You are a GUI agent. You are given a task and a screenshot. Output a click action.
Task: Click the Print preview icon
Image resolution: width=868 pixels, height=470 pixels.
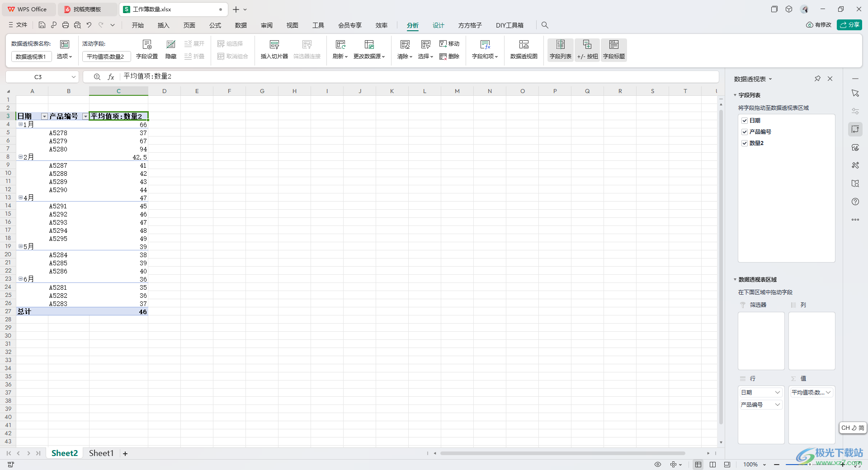77,25
